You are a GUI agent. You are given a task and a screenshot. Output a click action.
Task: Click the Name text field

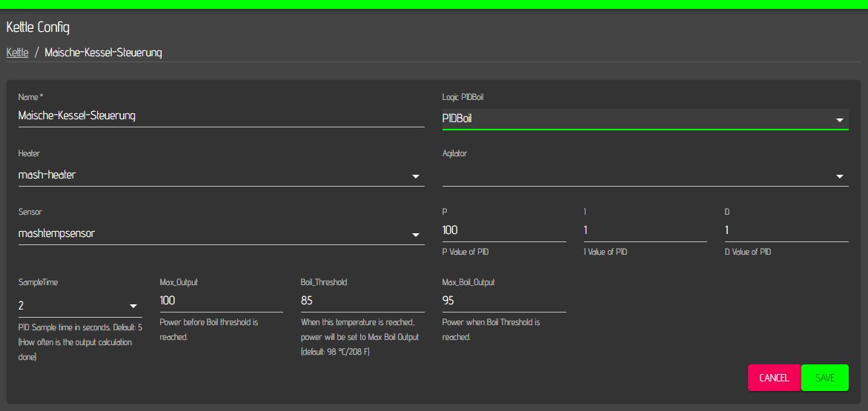point(221,116)
